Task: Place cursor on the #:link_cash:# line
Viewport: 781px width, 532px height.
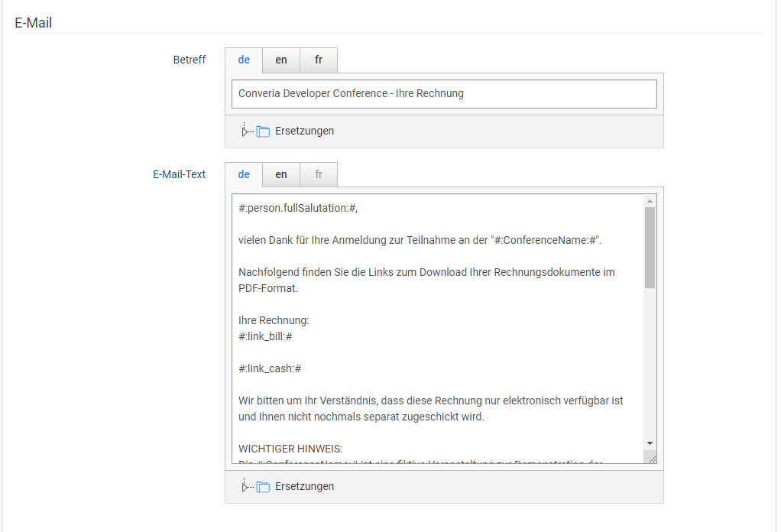Action: (270, 368)
